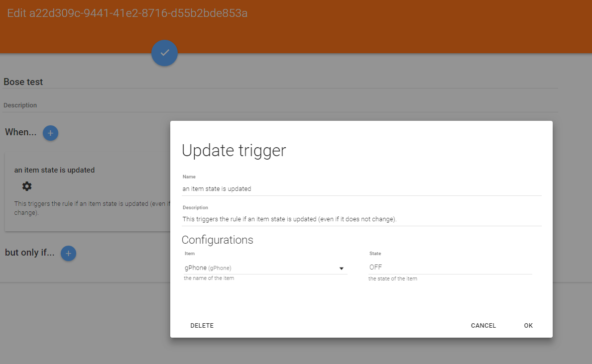The height and width of the screenshot is (364, 592).
Task: Click the Configurations section header
Action: point(218,240)
